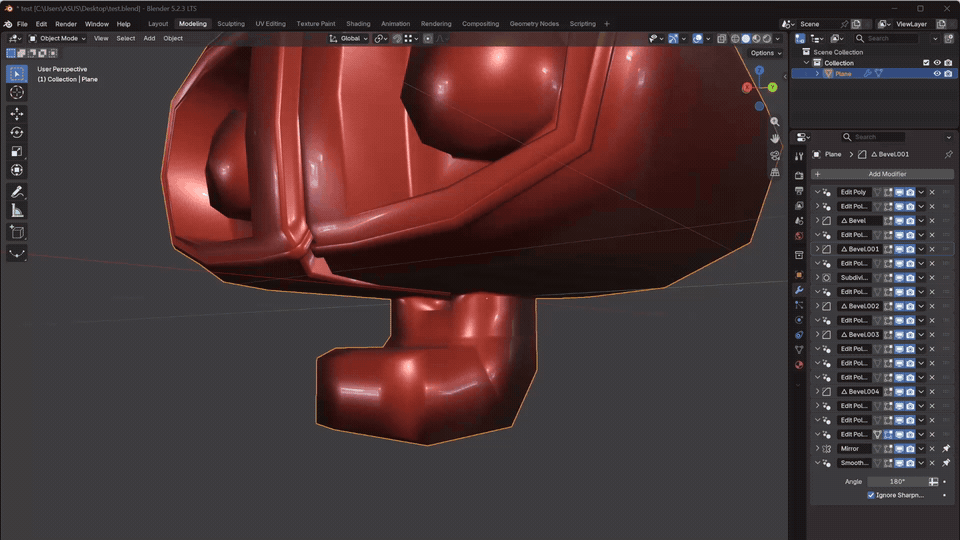Image resolution: width=960 pixels, height=540 pixels.
Task: Open the File menu
Action: (x=22, y=24)
